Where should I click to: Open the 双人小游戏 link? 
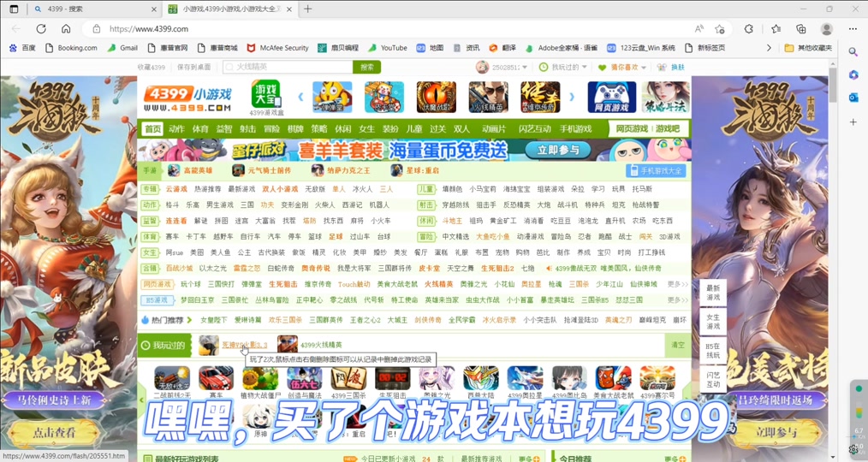pyautogui.click(x=280, y=189)
